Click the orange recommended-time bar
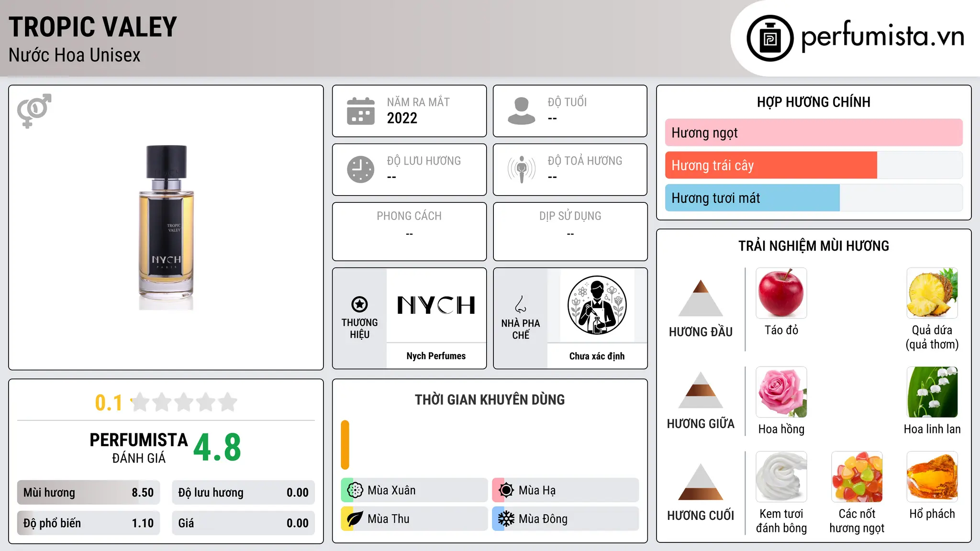This screenshot has height=551, width=980. (x=345, y=445)
